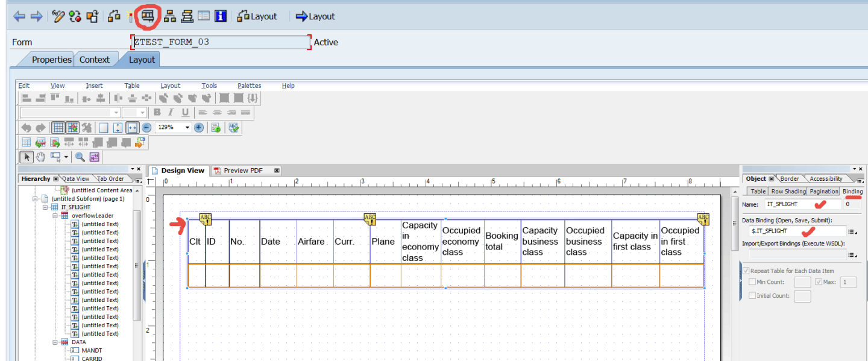868x361 pixels.
Task: Open the Tools menu
Action: click(x=209, y=86)
